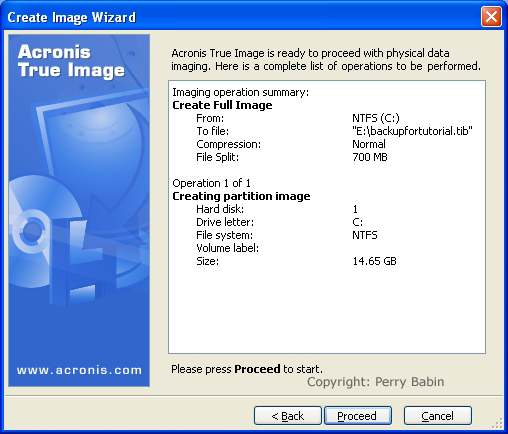Click the Compression Normal value
The height and width of the screenshot is (434, 508).
tap(369, 144)
